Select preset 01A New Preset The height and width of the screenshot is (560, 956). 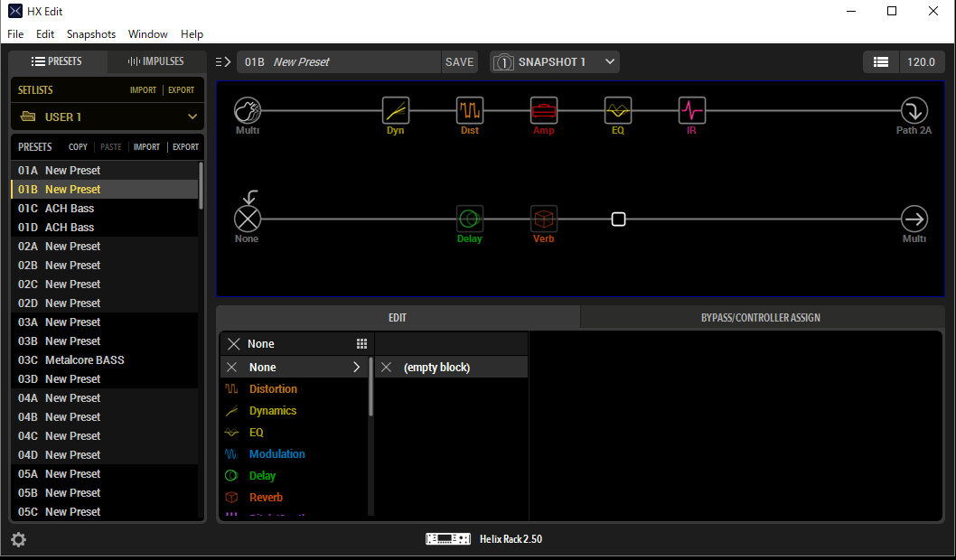point(104,170)
